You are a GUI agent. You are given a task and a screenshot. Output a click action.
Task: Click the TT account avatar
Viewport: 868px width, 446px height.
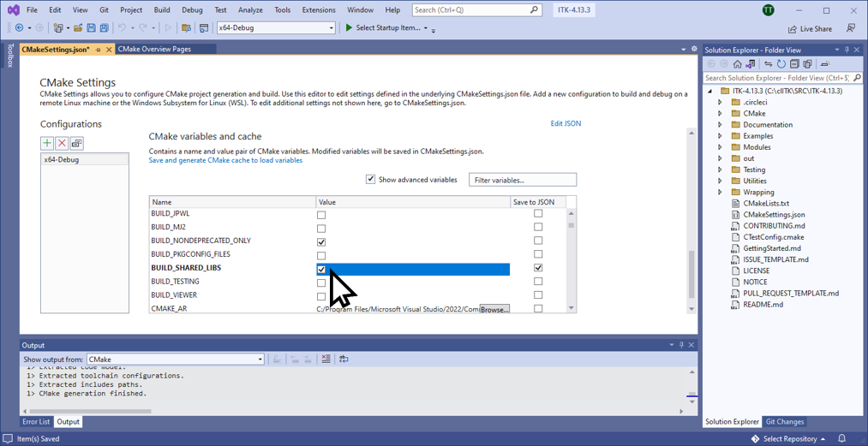[768, 10]
